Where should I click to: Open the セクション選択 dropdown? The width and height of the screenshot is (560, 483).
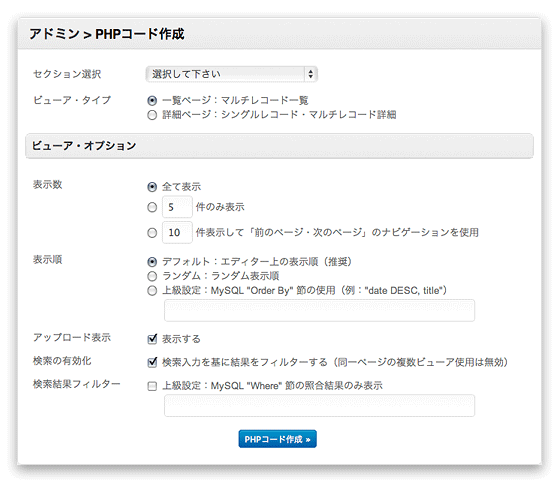(x=231, y=74)
